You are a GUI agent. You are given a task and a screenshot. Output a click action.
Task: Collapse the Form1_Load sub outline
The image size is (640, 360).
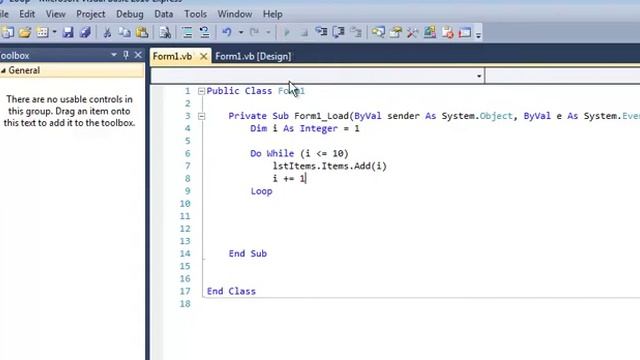201,116
